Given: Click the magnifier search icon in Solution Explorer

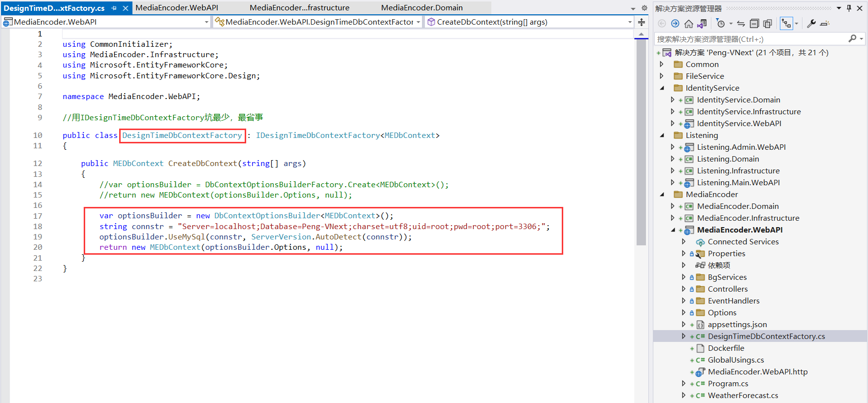Looking at the screenshot, I should coord(852,38).
